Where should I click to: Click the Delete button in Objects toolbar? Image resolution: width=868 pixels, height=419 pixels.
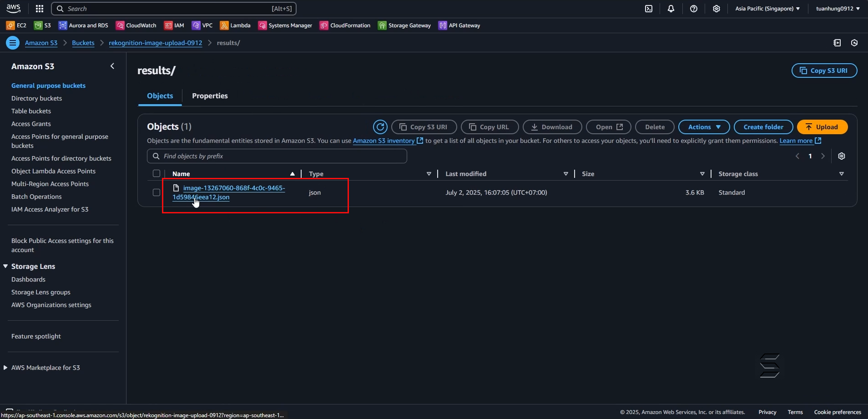coord(655,127)
